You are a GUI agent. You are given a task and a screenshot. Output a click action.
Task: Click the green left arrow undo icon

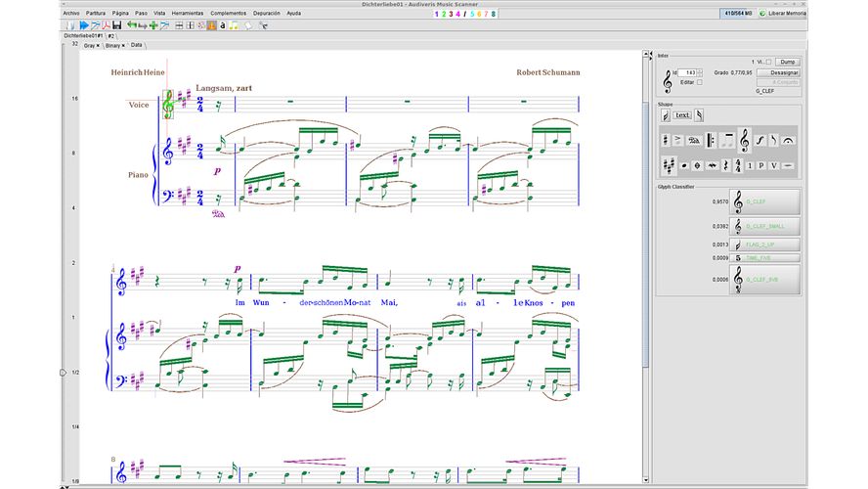132,24
